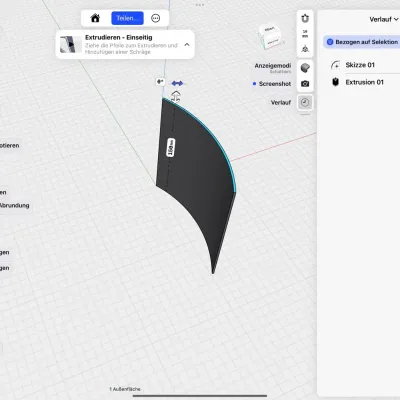
Task: Select Skizze 01 in the history list
Action: coord(360,65)
